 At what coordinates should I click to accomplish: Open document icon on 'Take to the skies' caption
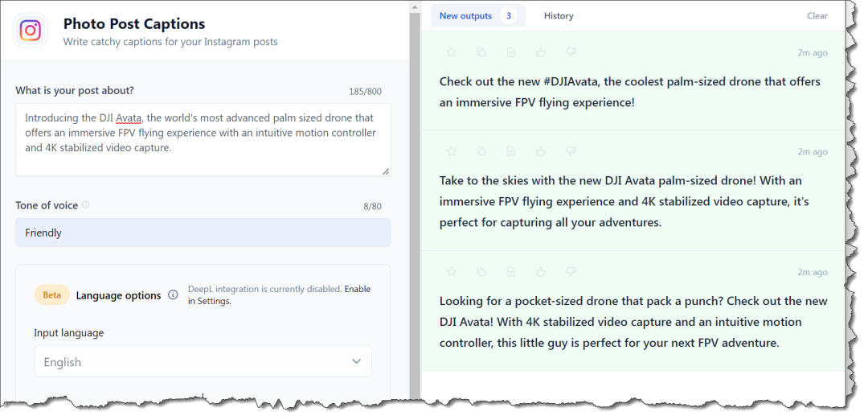point(511,151)
